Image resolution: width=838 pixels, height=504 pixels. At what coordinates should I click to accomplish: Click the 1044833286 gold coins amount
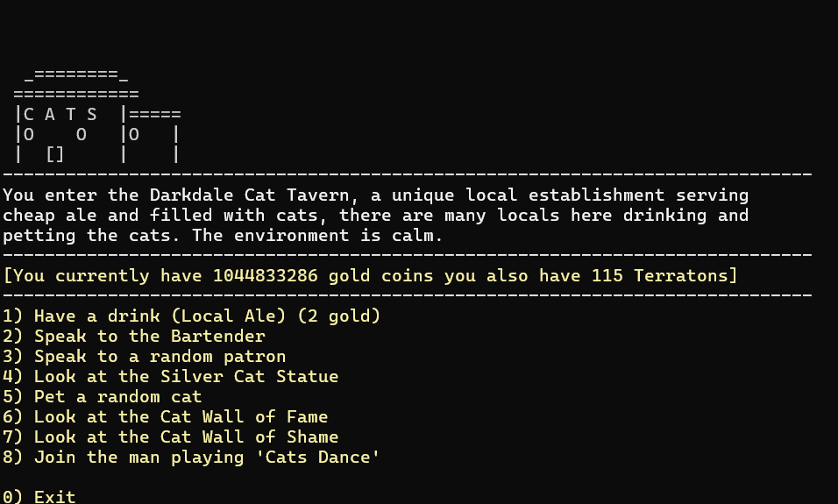click(x=265, y=276)
